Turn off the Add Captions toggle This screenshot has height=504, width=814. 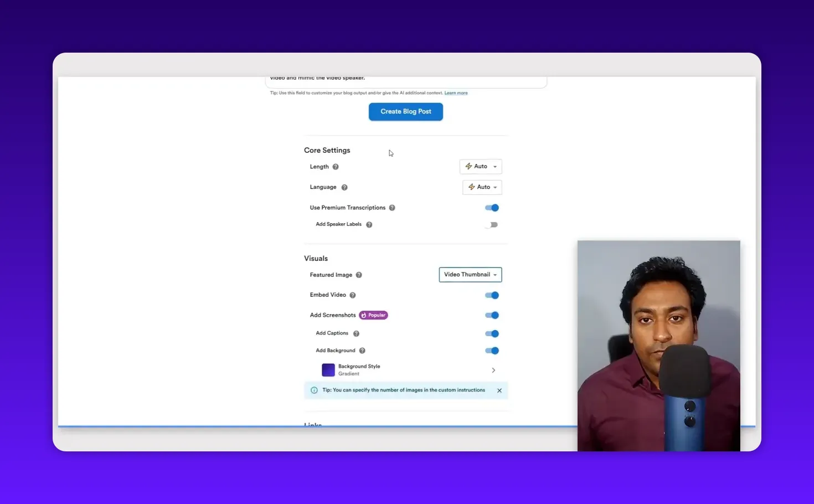pos(492,333)
